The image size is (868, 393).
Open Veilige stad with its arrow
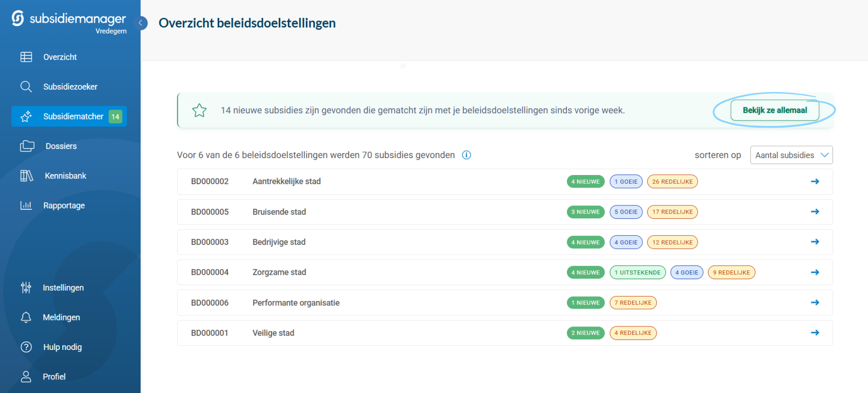(815, 333)
